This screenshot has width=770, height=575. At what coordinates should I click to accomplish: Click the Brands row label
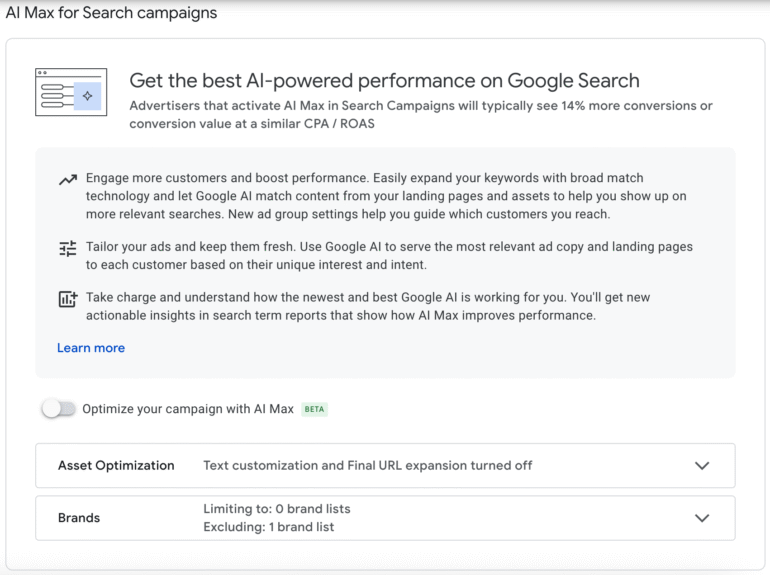tap(79, 518)
